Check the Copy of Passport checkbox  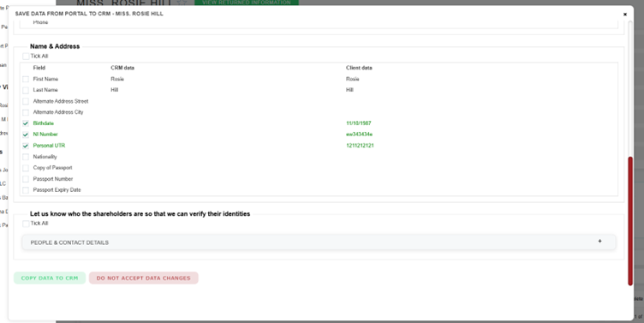point(26,168)
